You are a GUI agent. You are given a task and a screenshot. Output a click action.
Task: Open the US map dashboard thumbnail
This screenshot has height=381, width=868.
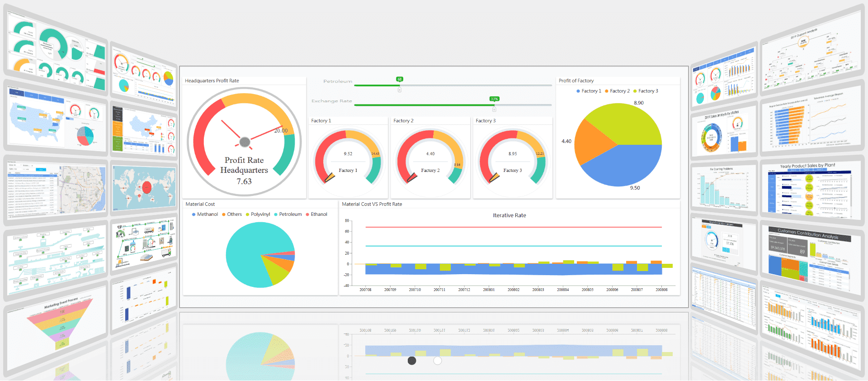click(57, 118)
